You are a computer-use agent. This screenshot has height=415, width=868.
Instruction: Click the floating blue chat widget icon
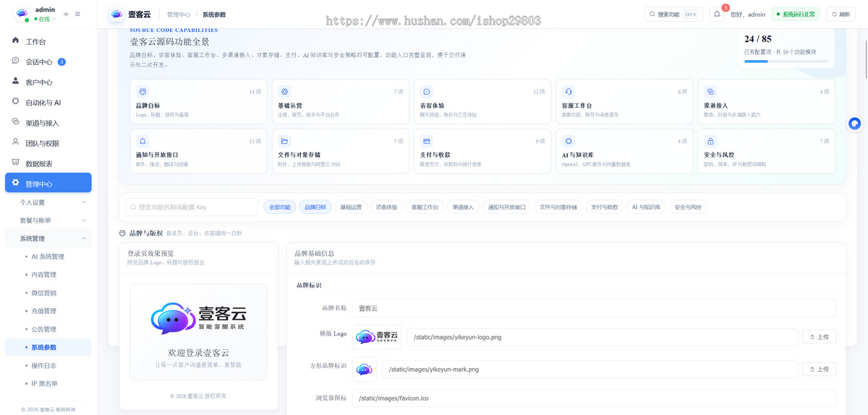[854, 124]
